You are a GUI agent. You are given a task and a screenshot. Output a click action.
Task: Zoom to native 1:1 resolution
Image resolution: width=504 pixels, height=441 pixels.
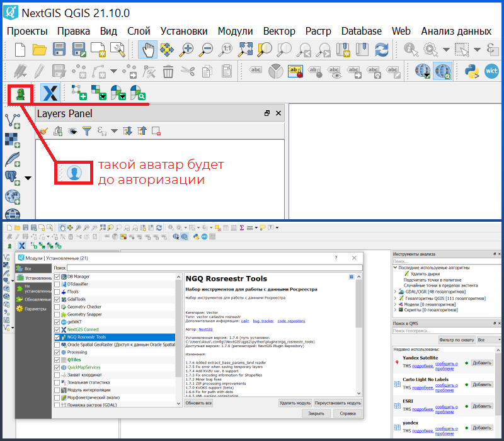pyautogui.click(x=226, y=50)
